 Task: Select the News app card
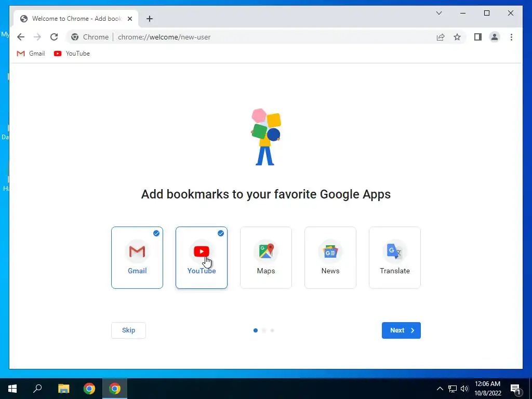click(330, 258)
